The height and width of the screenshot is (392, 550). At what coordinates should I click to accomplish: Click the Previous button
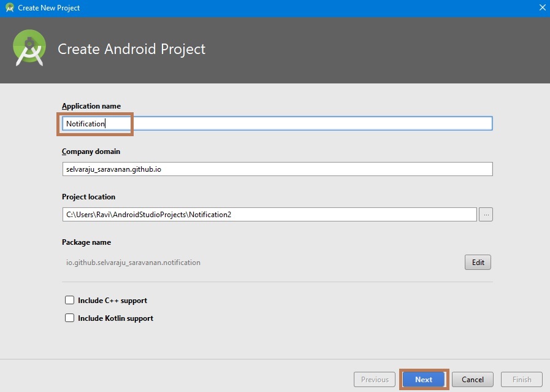(x=375, y=379)
